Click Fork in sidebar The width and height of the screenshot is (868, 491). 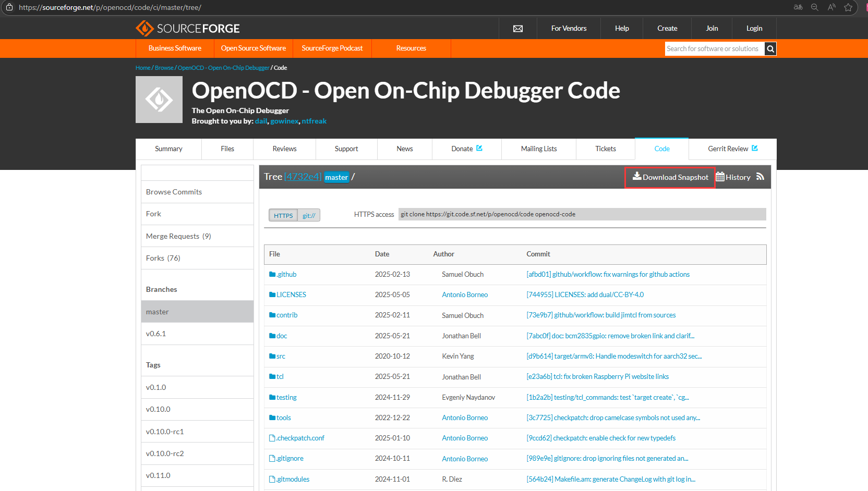tap(197, 214)
